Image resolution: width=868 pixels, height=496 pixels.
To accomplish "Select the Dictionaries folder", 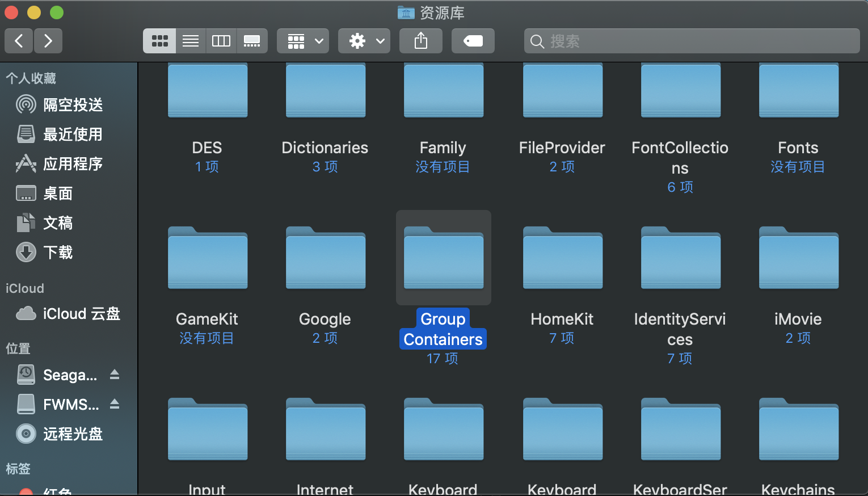I will click(326, 90).
